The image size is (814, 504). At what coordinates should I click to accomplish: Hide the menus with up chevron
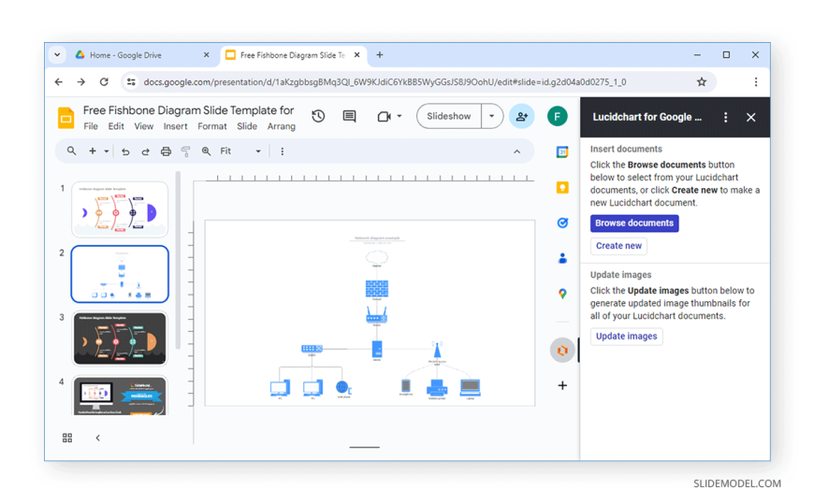tap(516, 151)
